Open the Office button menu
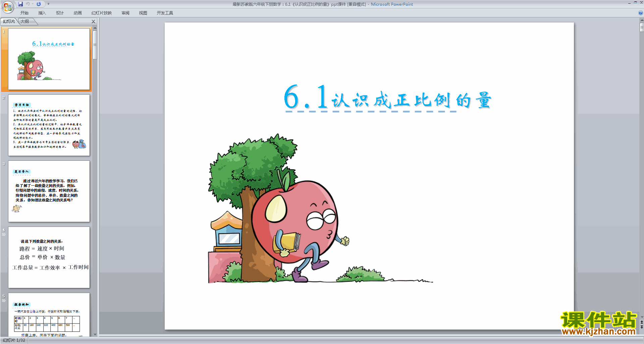 click(x=7, y=7)
